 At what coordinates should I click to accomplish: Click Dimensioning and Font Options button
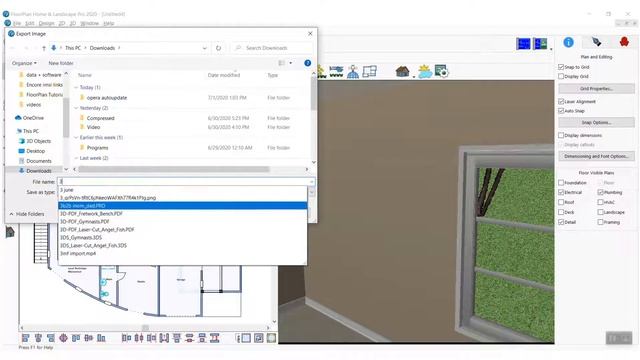pos(596,156)
